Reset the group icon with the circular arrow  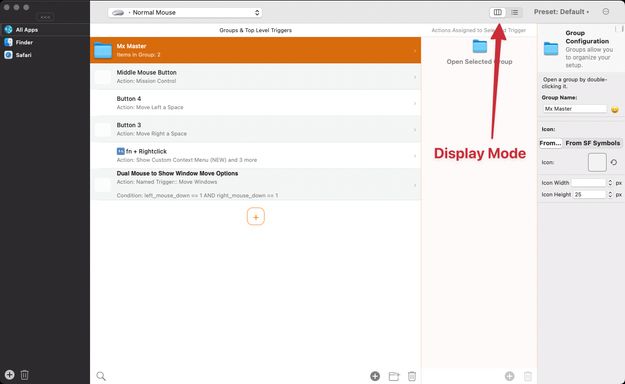pos(614,162)
